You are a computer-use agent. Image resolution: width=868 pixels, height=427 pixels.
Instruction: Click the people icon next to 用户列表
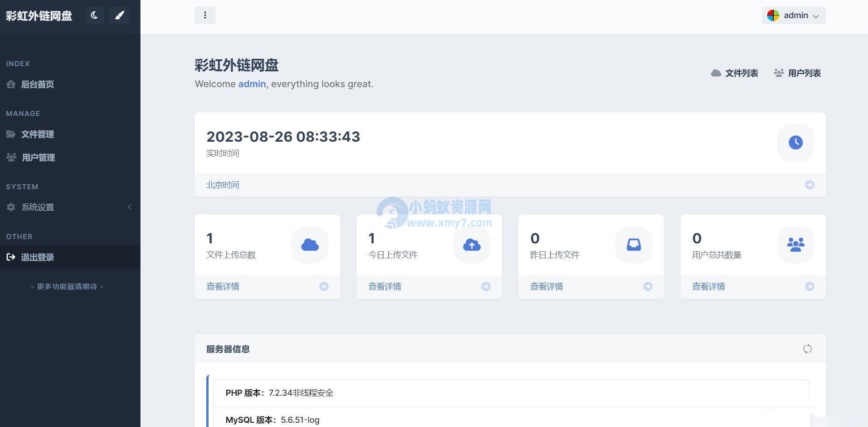[778, 73]
